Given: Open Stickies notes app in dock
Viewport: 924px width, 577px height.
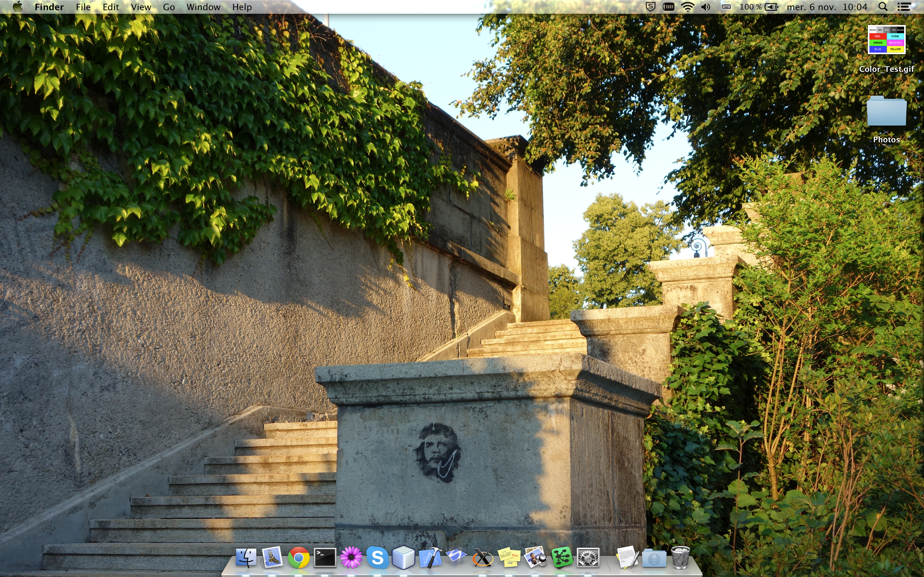Looking at the screenshot, I should pyautogui.click(x=509, y=558).
